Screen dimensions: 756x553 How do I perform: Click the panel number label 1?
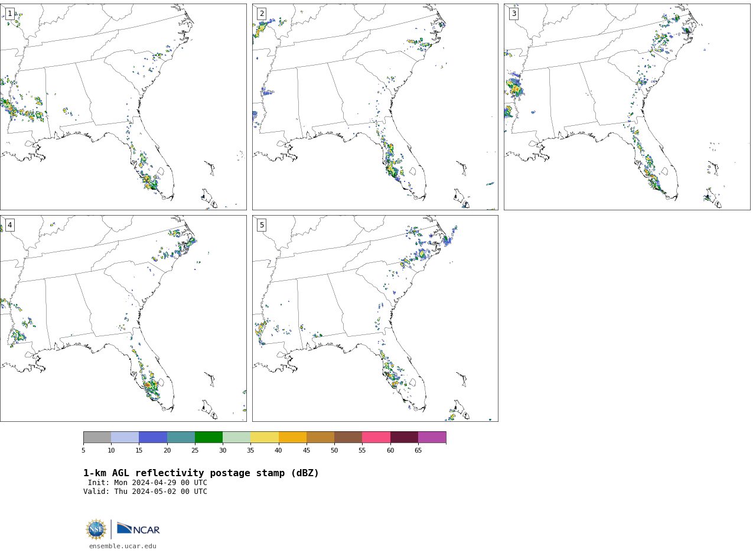coord(9,14)
